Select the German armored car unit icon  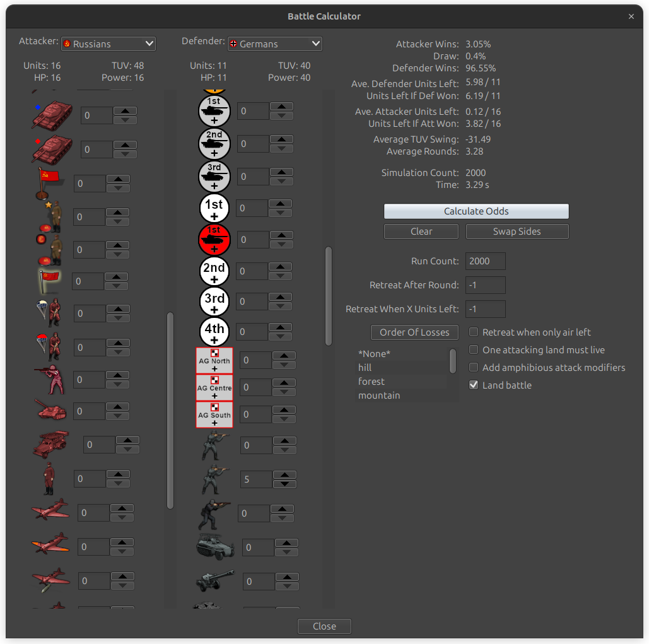click(214, 547)
